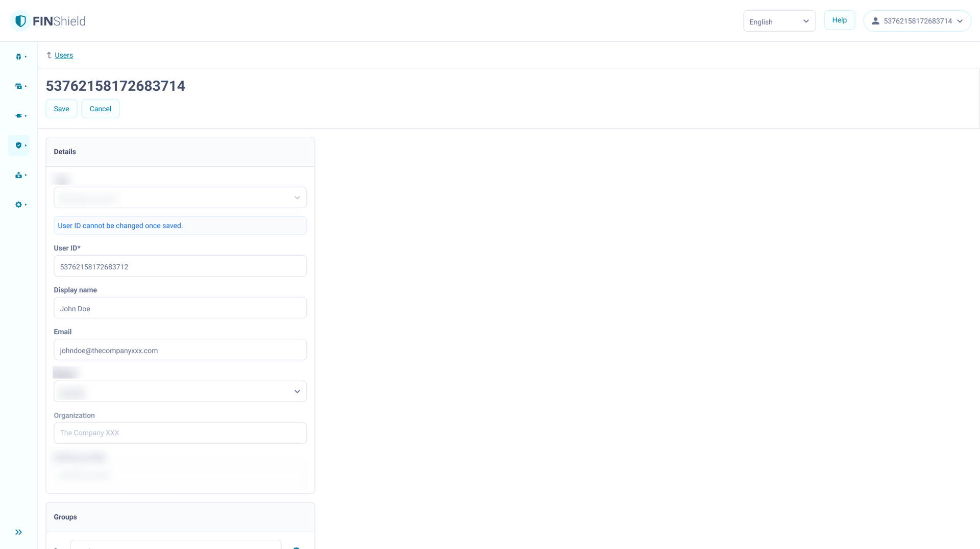Go back via Users breadcrumb link

[x=64, y=55]
